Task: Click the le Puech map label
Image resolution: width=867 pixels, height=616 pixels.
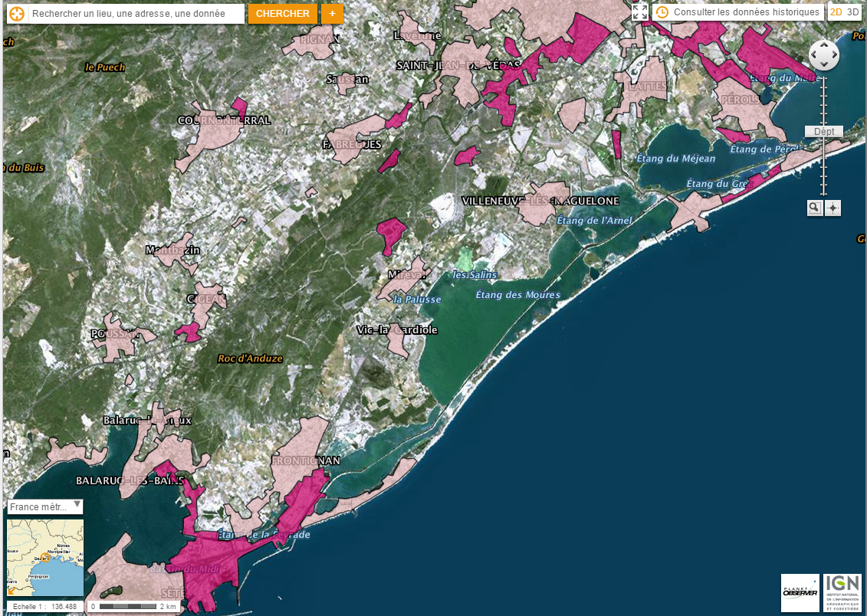Action: pos(105,67)
